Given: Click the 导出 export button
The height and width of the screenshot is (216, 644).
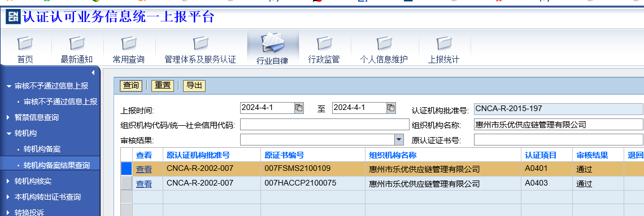Looking at the screenshot, I should [194, 86].
